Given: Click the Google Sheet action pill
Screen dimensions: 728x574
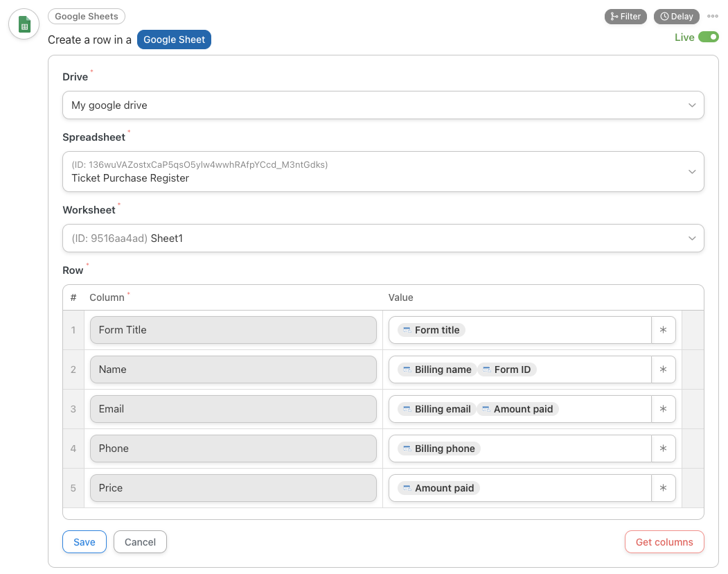Looking at the screenshot, I should [x=174, y=40].
